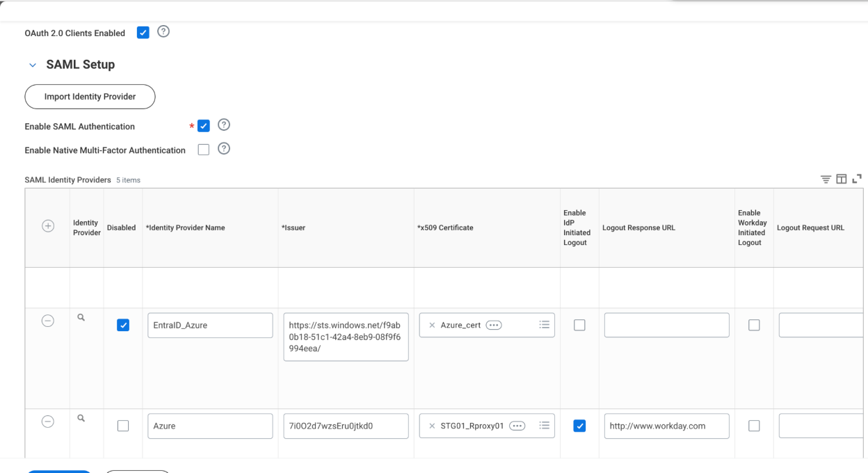This screenshot has width=868, height=473.
Task: Edit the EntraID_Azure name field
Action: [x=210, y=325]
